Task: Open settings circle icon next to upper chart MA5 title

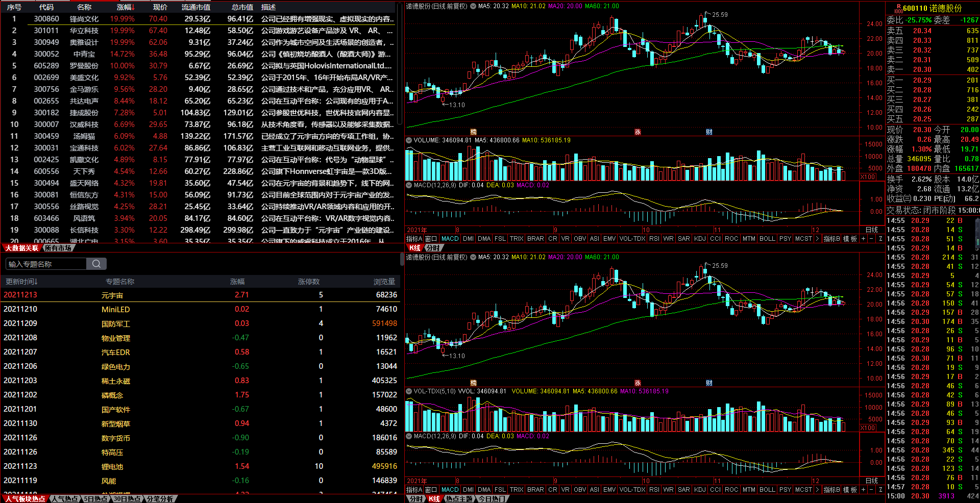Action: pyautogui.click(x=473, y=7)
